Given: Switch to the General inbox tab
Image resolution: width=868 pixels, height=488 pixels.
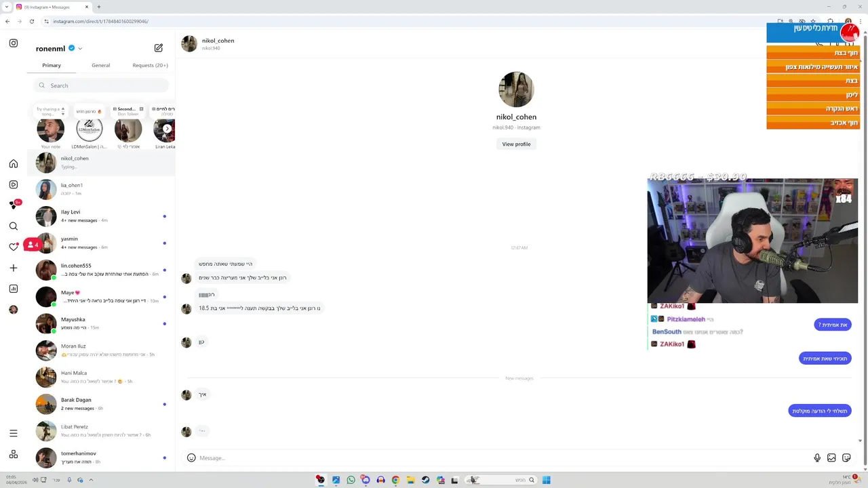Looking at the screenshot, I should [x=101, y=65].
